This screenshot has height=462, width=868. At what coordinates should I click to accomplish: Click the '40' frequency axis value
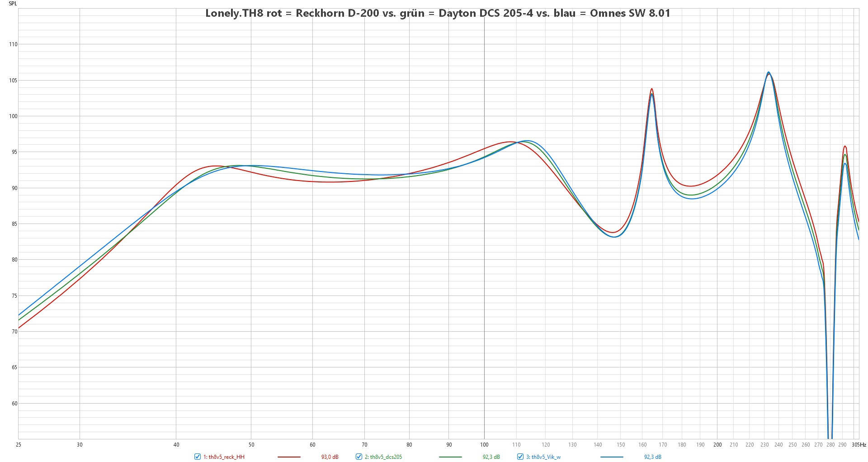[x=176, y=445]
